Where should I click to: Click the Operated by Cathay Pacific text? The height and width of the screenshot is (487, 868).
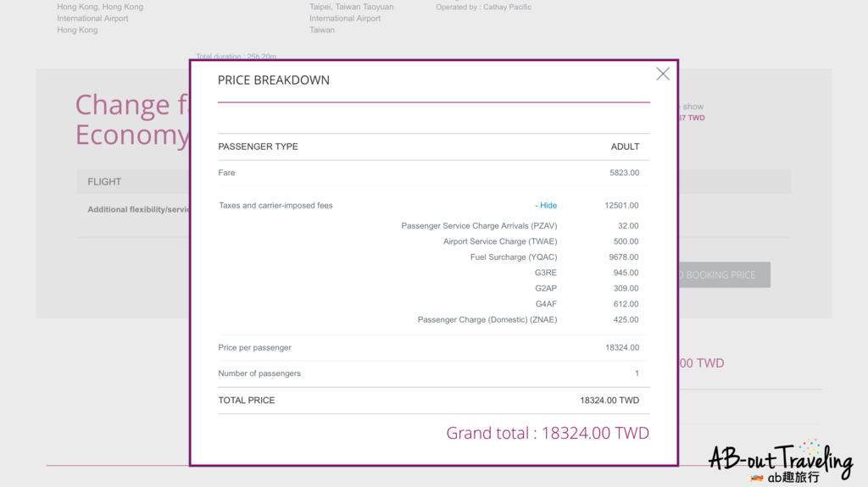[484, 8]
